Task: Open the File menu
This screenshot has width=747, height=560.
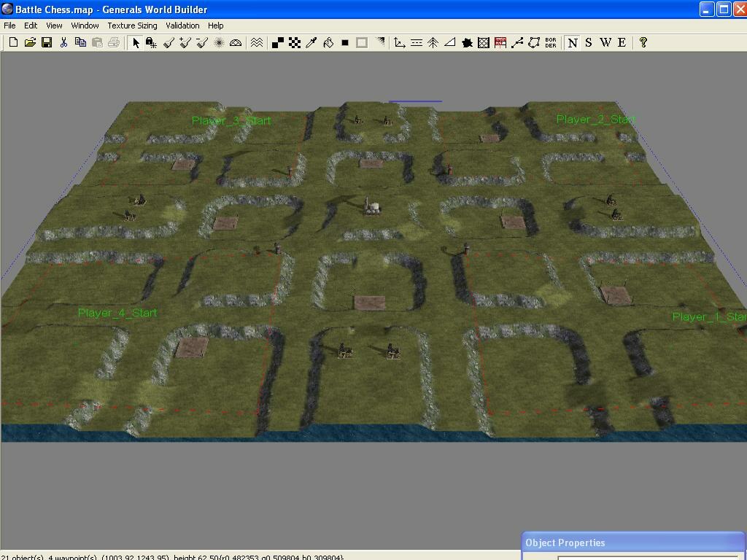Action: pos(9,26)
